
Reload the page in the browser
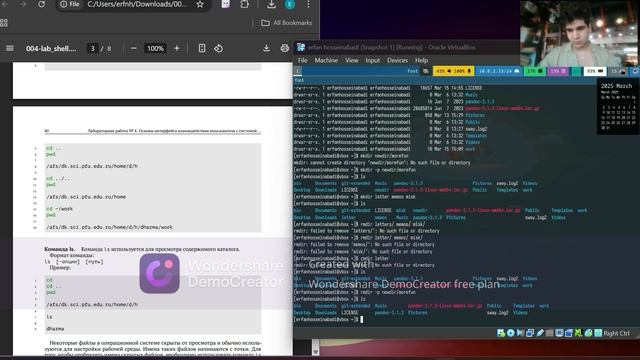click(x=41, y=4)
